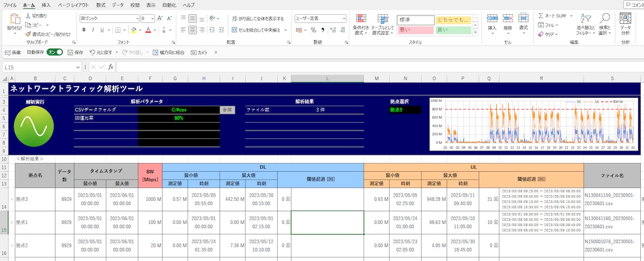Select the file name cell N150001079_20230501
The height and width of the screenshot is (261, 644).
(x=612, y=246)
